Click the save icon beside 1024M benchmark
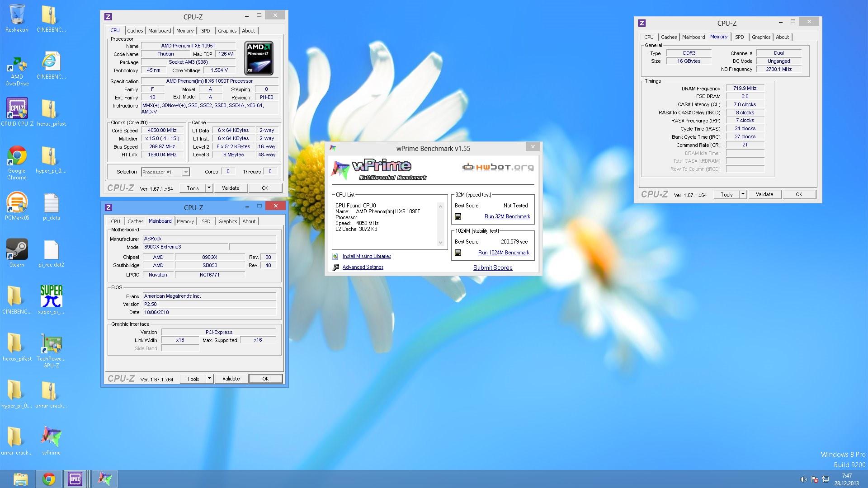868x488 pixels. (458, 253)
